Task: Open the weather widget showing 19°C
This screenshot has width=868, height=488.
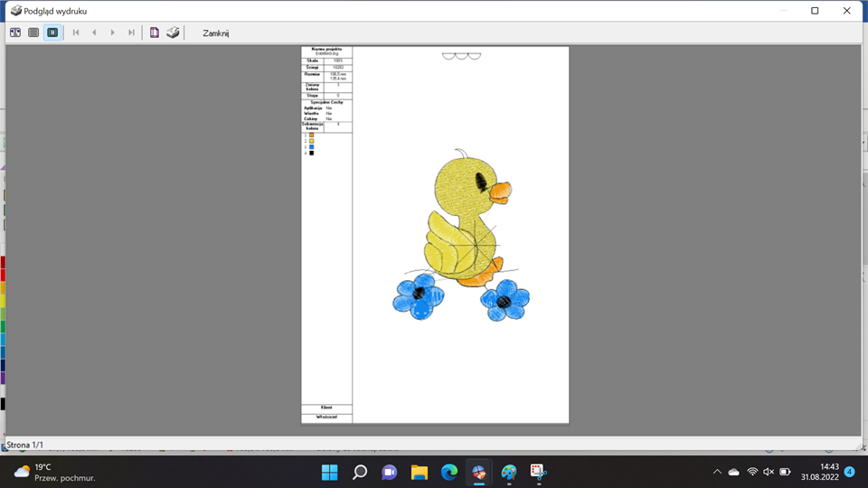Action: [54, 472]
